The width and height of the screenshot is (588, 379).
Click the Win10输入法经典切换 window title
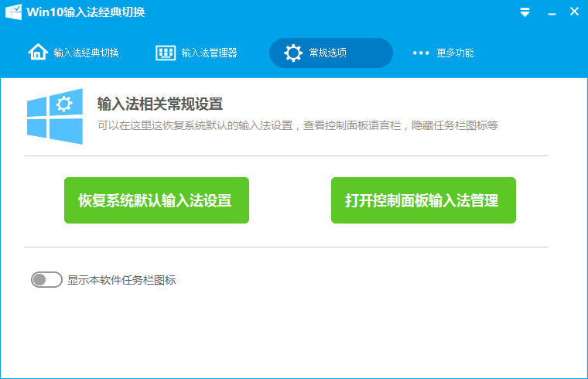pos(86,12)
